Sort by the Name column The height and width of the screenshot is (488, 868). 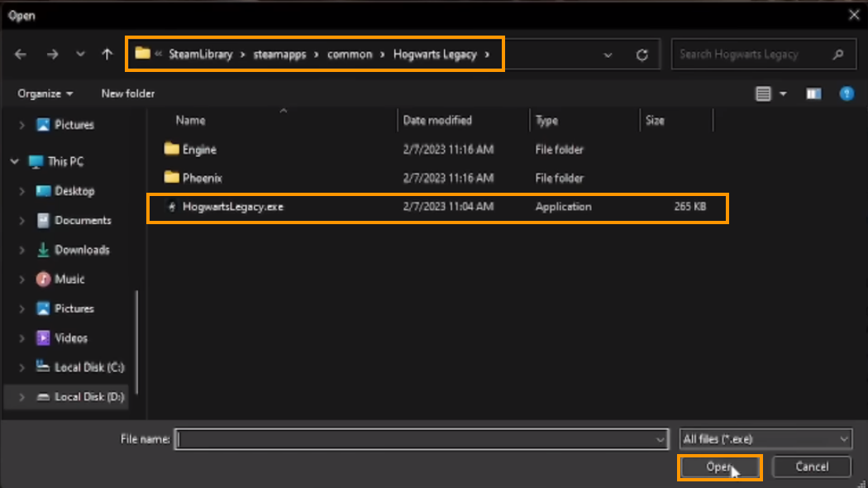[190, 120]
